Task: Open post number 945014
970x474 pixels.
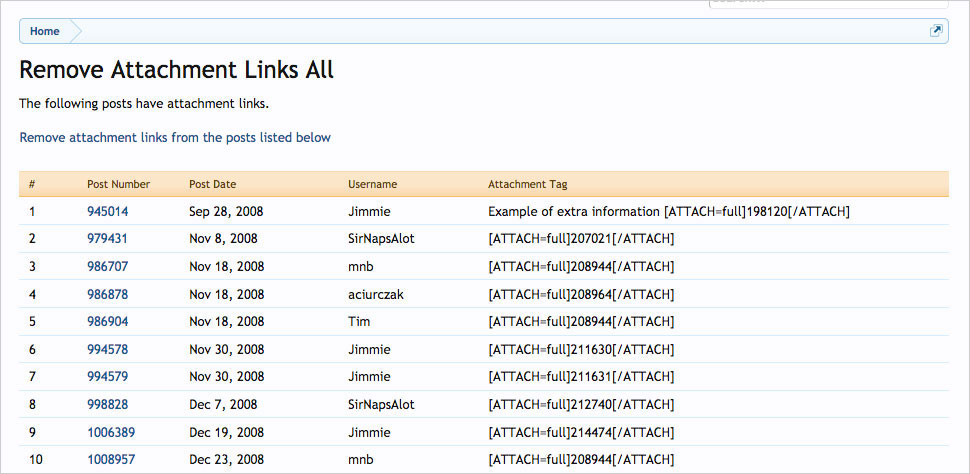Action: (107, 212)
